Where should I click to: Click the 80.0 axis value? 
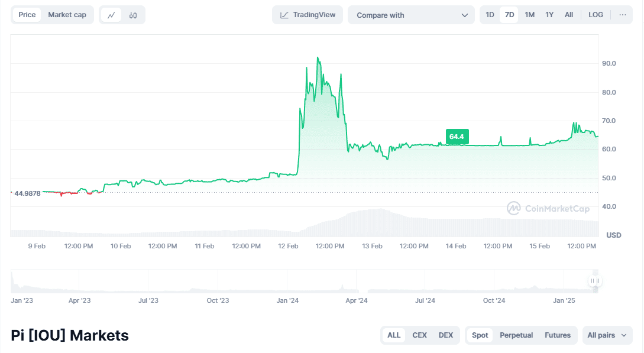click(x=609, y=92)
